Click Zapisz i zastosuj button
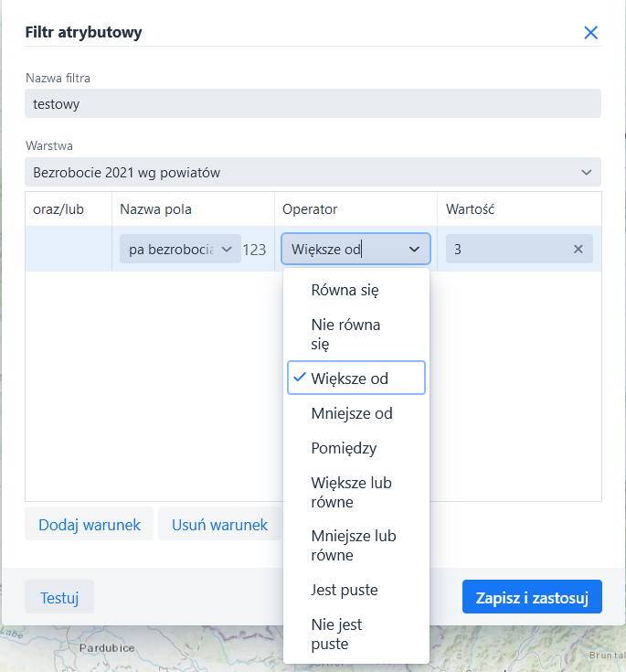The height and width of the screenshot is (672, 626). [532, 597]
